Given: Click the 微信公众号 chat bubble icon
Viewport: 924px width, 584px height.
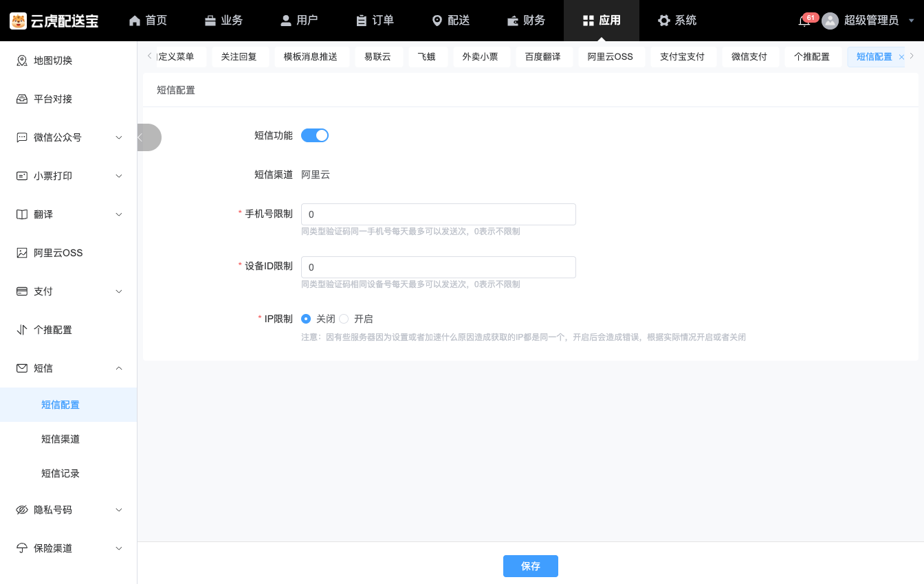Looking at the screenshot, I should point(22,137).
